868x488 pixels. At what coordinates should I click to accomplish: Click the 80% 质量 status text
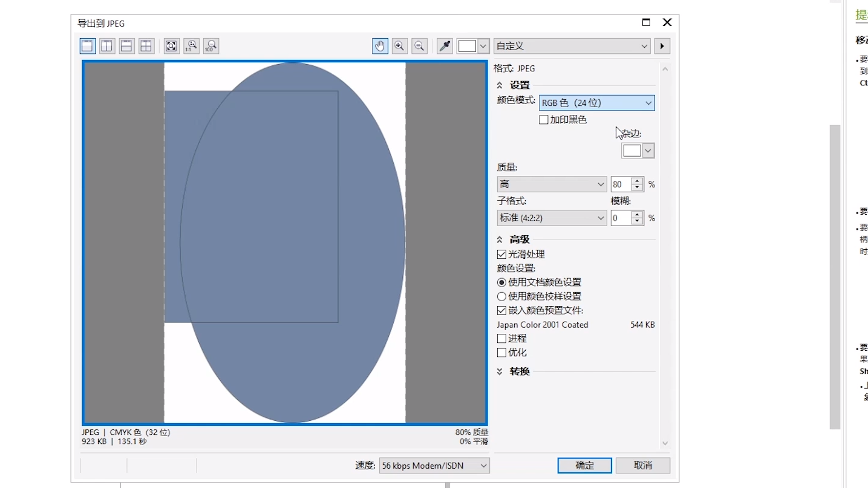472,432
